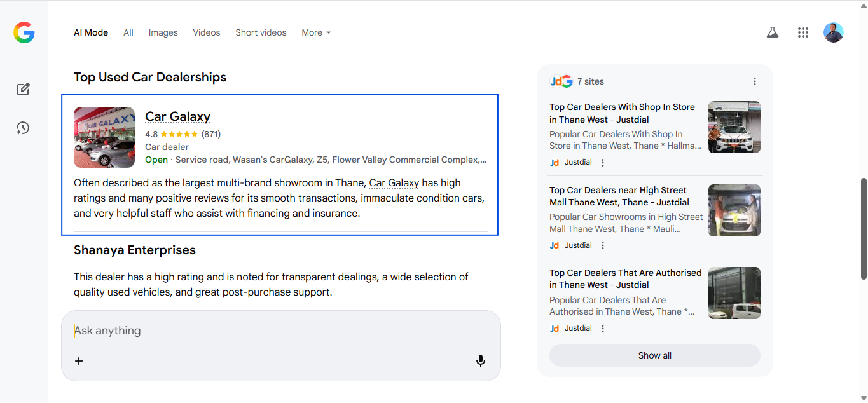Open options menu beside '7 sites'
868x403 pixels.
coord(755,81)
